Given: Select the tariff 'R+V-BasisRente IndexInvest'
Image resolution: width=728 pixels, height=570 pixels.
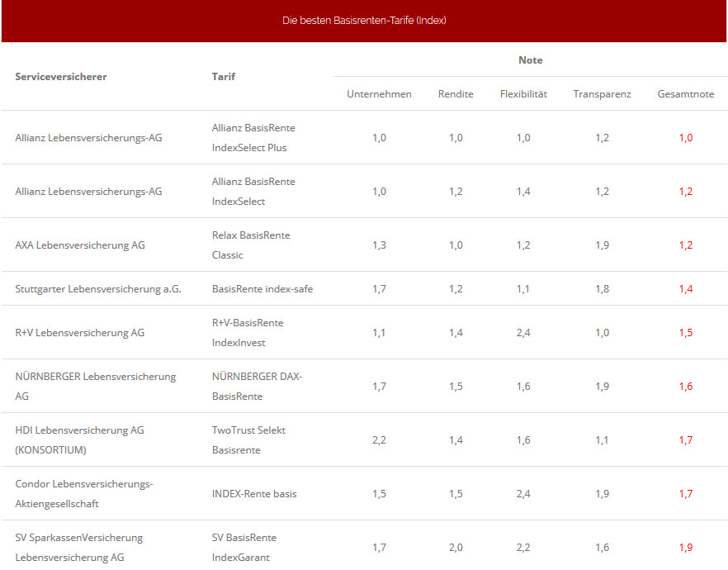Looking at the screenshot, I should click(x=248, y=333).
